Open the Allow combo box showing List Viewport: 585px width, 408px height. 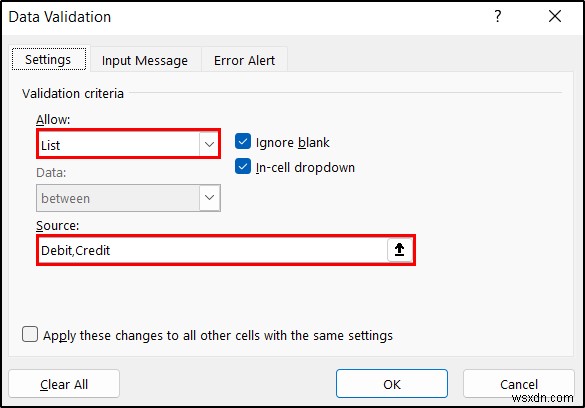pos(128,144)
